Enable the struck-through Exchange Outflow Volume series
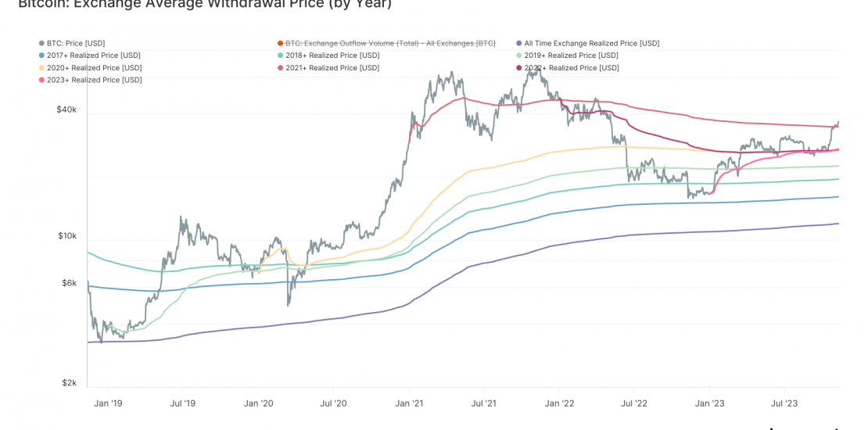 (390, 44)
